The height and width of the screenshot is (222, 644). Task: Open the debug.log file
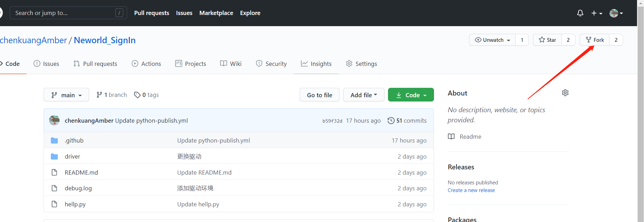coord(78,188)
